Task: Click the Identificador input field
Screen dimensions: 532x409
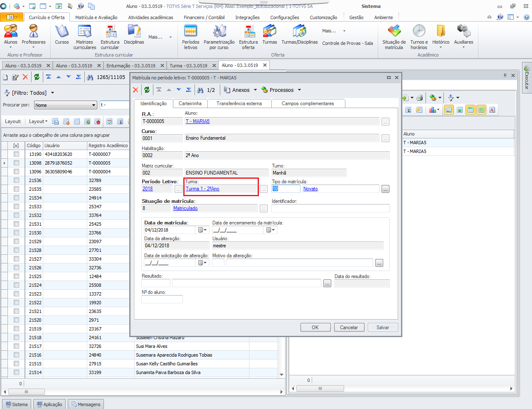Action: (x=331, y=208)
